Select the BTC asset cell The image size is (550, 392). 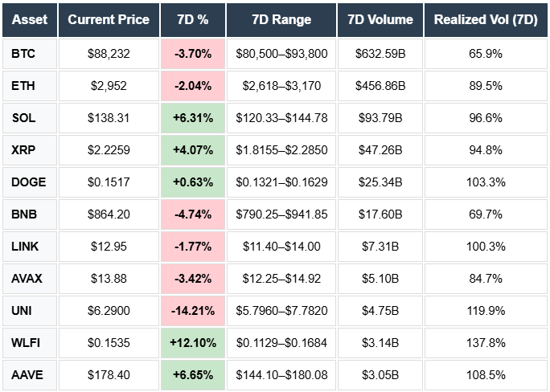point(23,54)
